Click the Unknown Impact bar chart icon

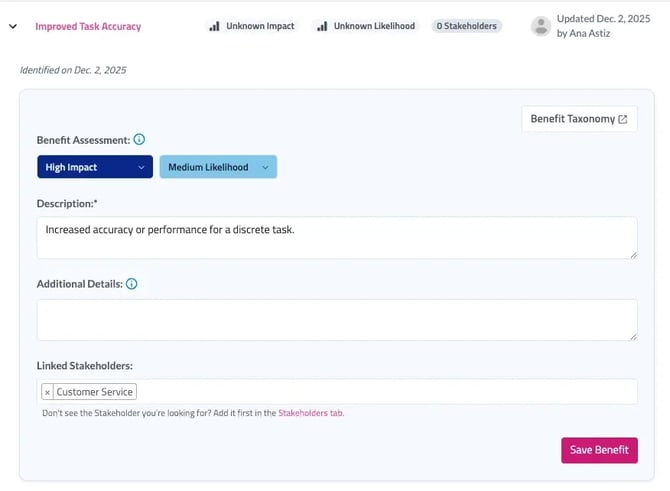tap(214, 26)
